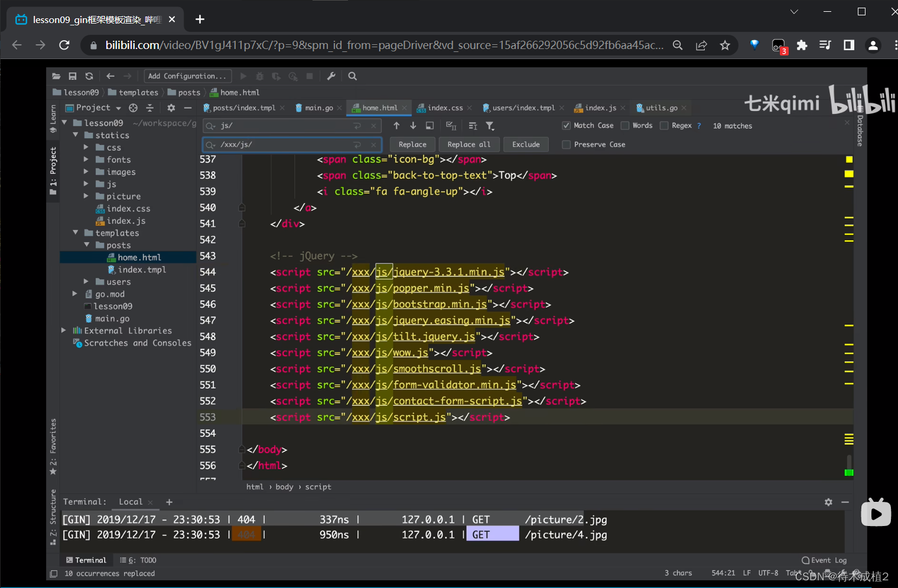Open settings via the wrench icon
This screenshot has height=588, width=898.
pyautogui.click(x=331, y=76)
